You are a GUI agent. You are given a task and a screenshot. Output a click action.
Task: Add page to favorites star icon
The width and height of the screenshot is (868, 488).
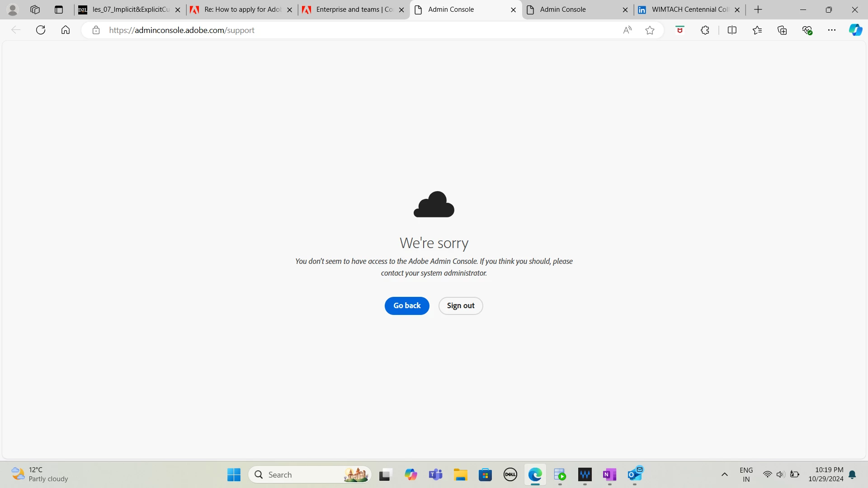[650, 30]
